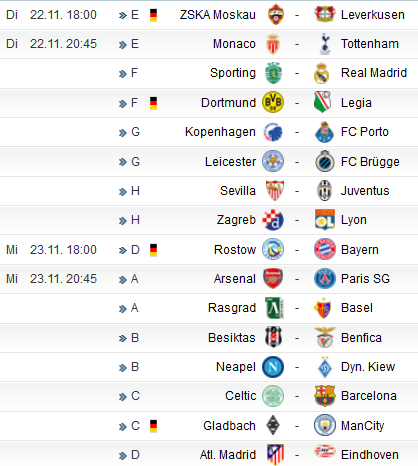Viewport: 418px width, 466px height.
Task: Open group C arrow for Celtic match
Action: [123, 397]
